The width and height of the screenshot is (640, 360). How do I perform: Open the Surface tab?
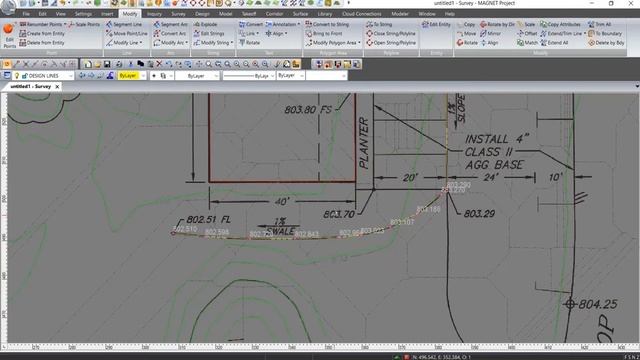[x=300, y=14]
